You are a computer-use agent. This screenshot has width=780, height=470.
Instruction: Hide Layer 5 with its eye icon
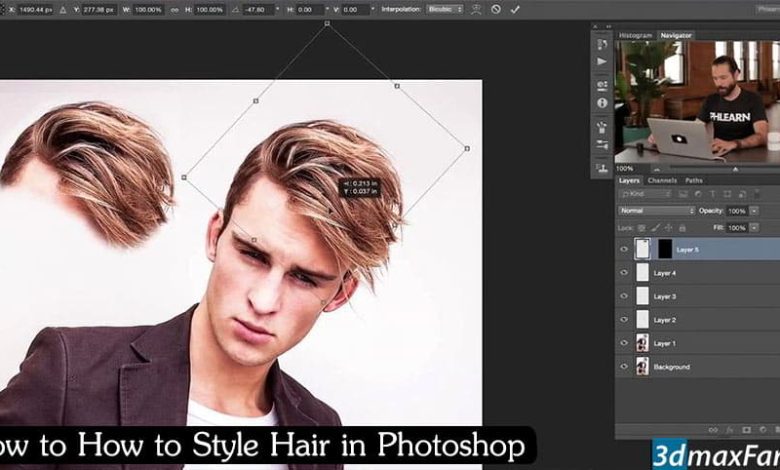(624, 249)
